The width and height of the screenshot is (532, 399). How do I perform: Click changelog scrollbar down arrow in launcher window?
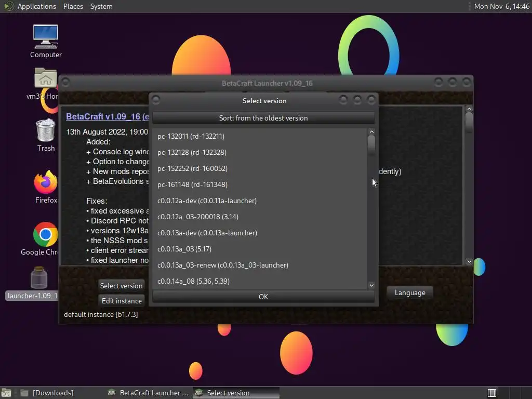click(469, 261)
